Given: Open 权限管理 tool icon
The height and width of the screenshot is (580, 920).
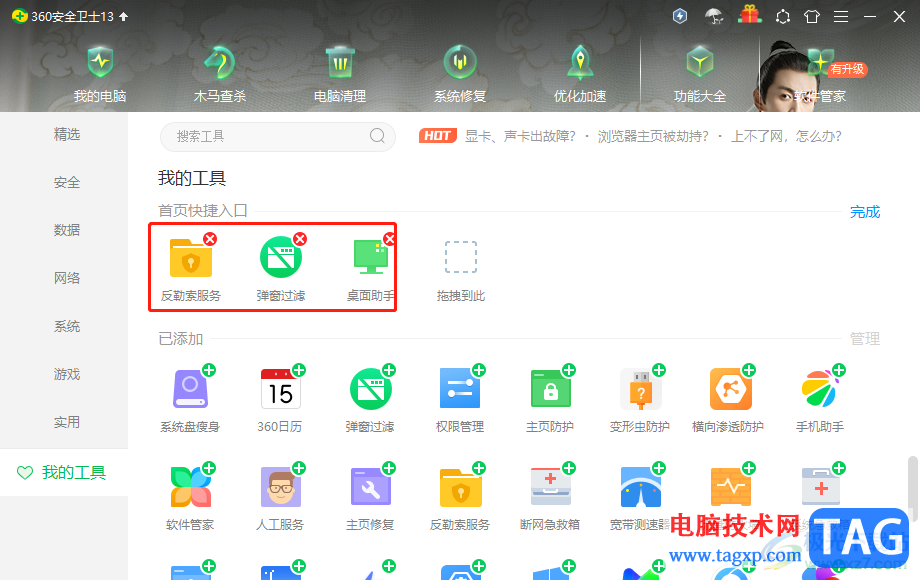Looking at the screenshot, I should click(460, 388).
